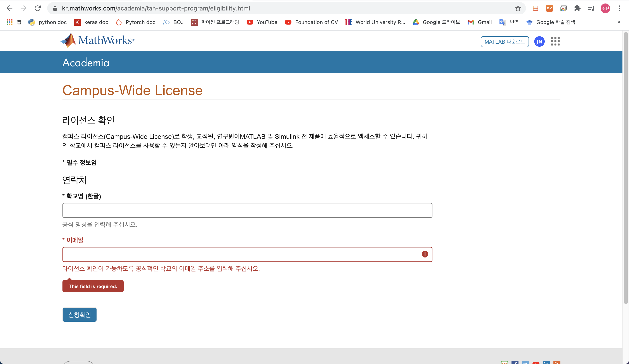Viewport: 629px width, 364px height.
Task: Reload the page with the refresh icon
Action: pos(38,9)
